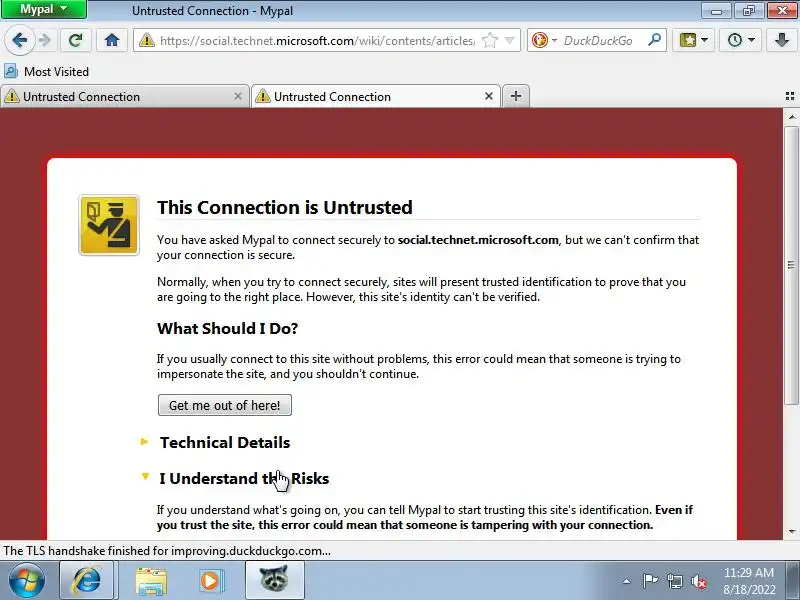Open the bookmarks menu button
This screenshot has width=800, height=600.
coord(693,40)
